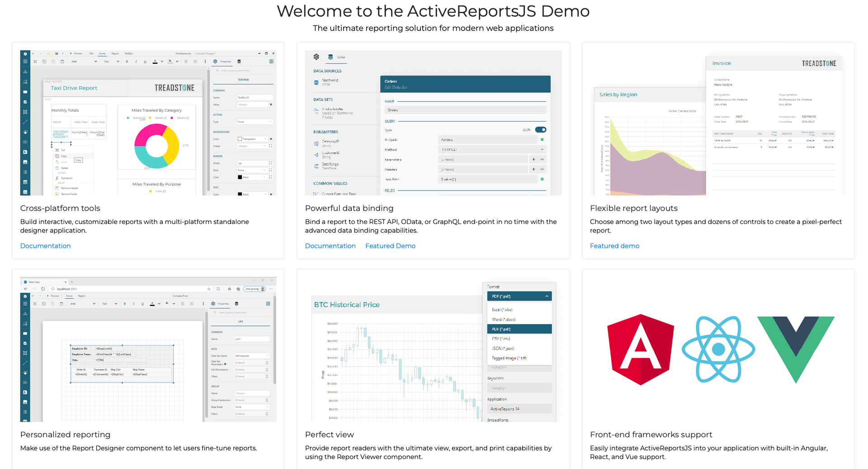Viewport: 868px width, 469px height.
Task: Click the scissors Cut icon in the Taxi Drive Report toolbar
Action: (x=35, y=61)
